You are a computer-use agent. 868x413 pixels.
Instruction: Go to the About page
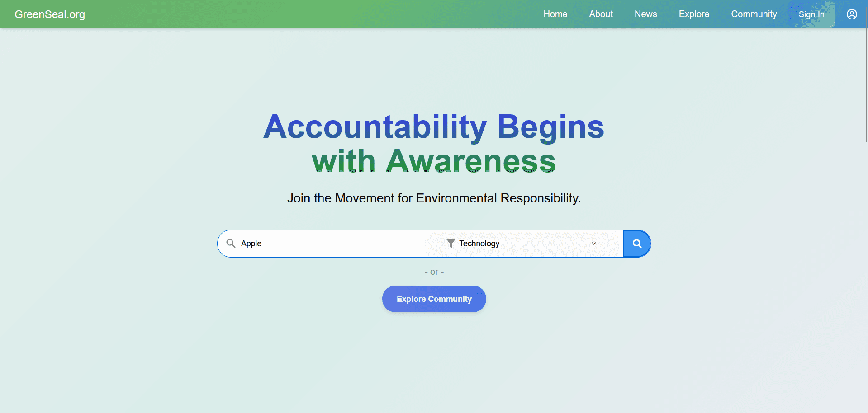click(x=601, y=14)
